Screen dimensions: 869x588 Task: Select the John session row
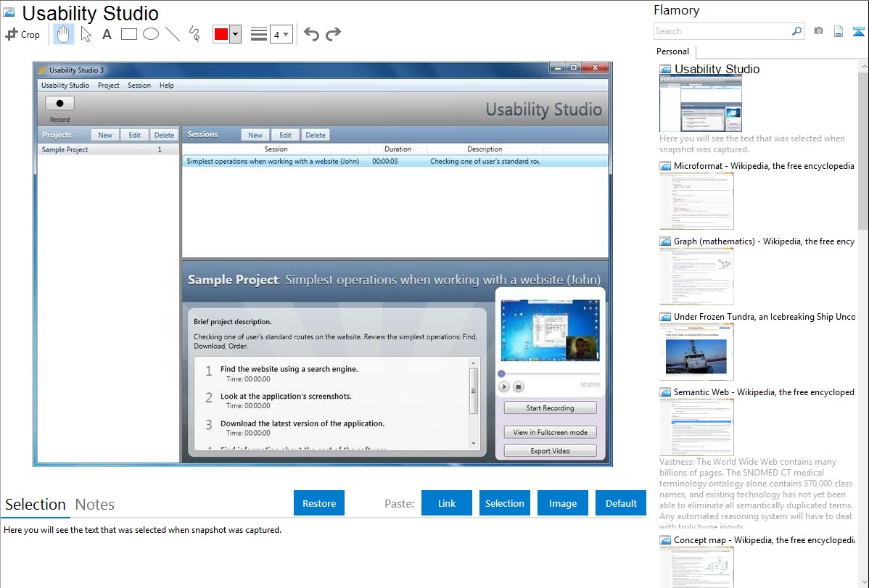395,161
